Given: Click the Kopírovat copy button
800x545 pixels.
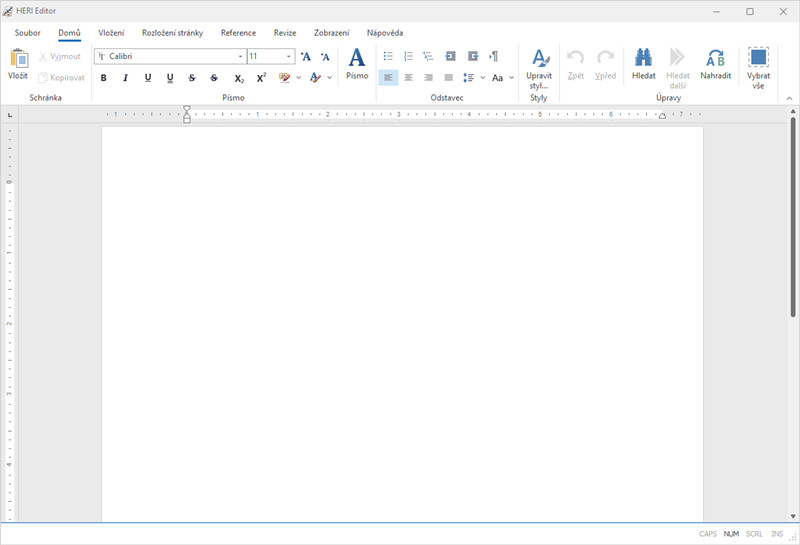Looking at the screenshot, I should (61, 78).
